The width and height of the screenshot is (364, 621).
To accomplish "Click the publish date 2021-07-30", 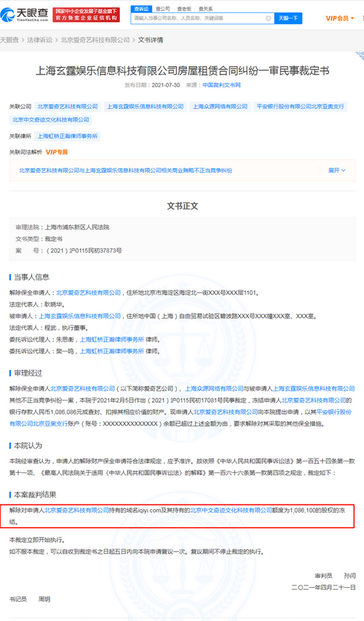I will [166, 85].
